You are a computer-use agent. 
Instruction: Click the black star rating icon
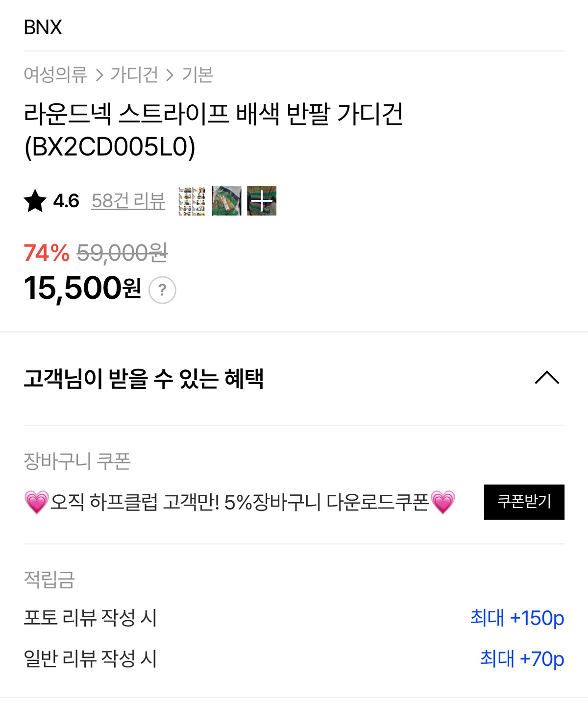(35, 201)
